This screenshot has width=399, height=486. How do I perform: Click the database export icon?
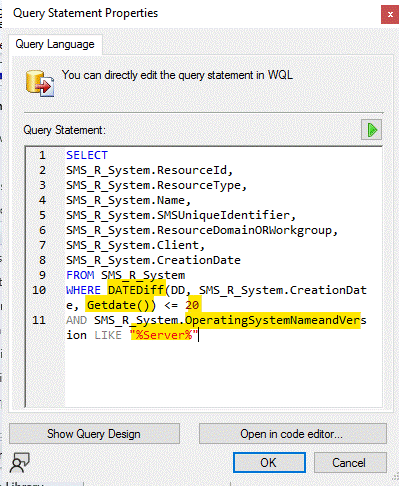40,83
